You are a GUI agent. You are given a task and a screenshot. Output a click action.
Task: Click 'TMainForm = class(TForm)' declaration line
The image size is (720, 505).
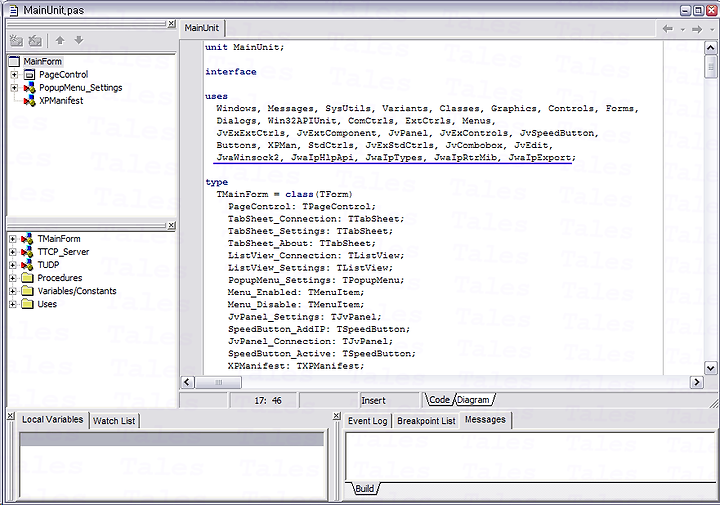coord(284,194)
